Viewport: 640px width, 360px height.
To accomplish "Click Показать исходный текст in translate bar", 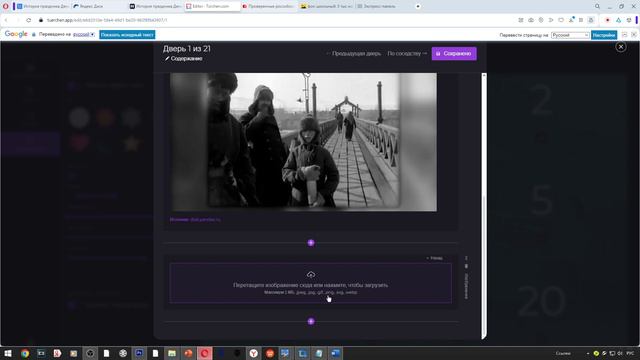I will click(x=127, y=35).
